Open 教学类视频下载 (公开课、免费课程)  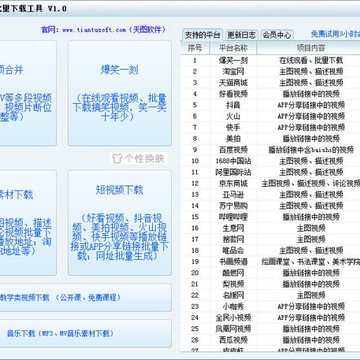(x=86, y=298)
